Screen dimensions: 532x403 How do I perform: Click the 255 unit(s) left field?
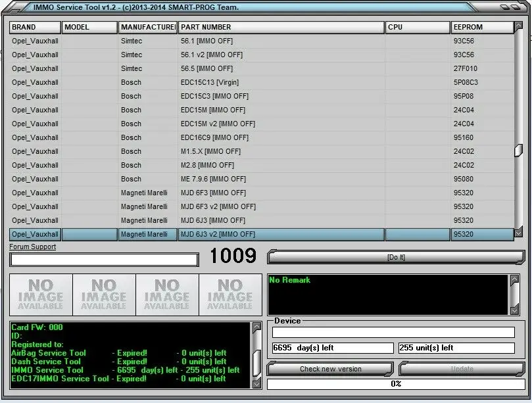tap(456, 348)
